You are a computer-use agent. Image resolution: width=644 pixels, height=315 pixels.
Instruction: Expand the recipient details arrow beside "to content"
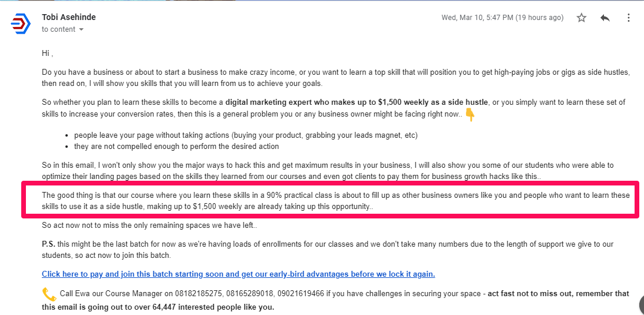pyautogui.click(x=81, y=29)
